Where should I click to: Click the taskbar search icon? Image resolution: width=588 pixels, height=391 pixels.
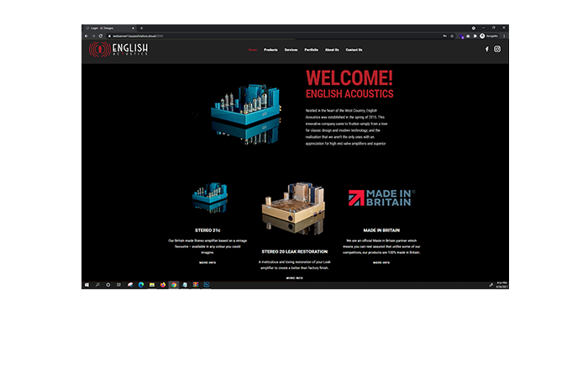pos(97,285)
